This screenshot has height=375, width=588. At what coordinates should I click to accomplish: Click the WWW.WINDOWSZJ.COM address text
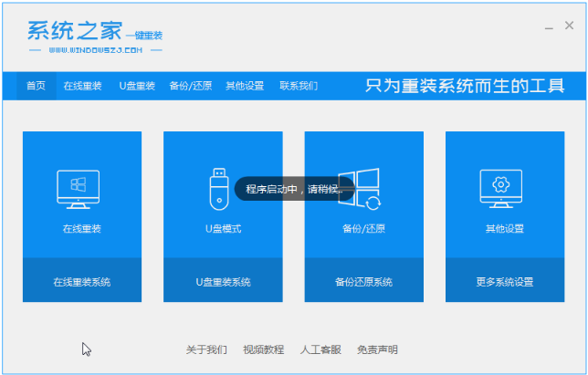point(96,50)
